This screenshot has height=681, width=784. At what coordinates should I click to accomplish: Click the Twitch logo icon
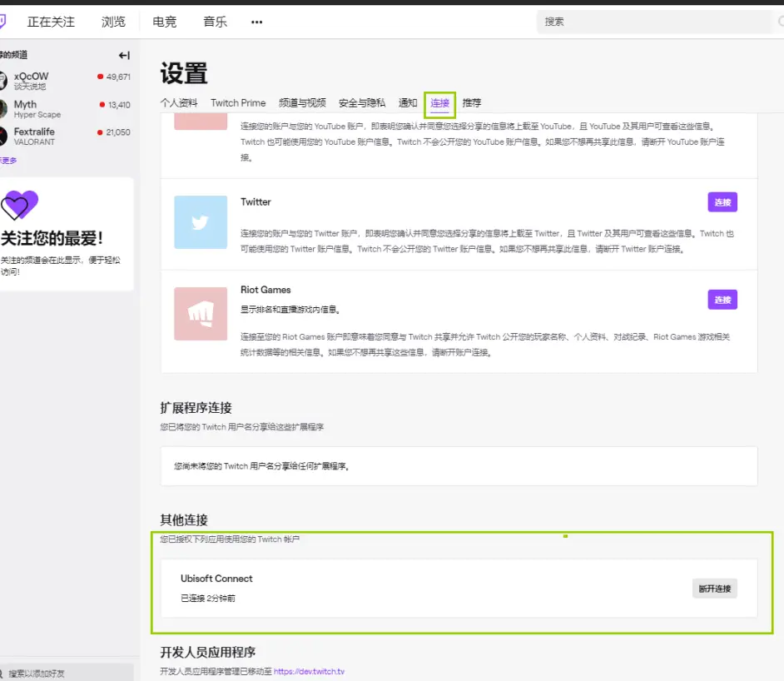point(2,21)
